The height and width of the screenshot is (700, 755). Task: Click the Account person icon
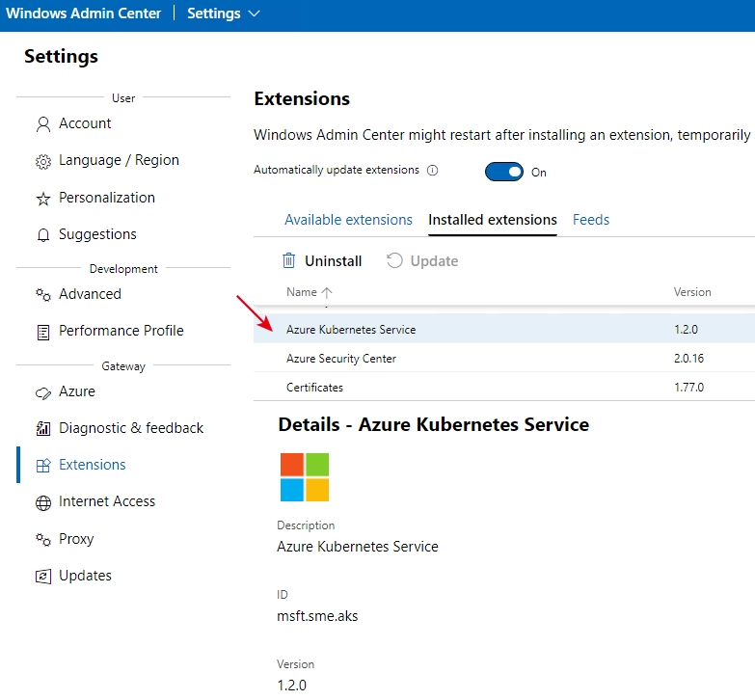coord(43,124)
